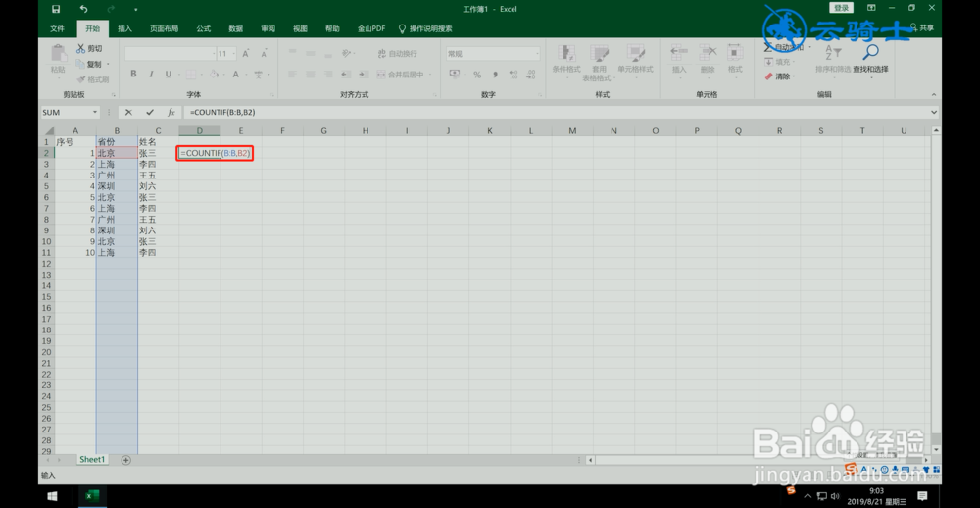Collapse the ribbon with the arrow

tap(934, 95)
